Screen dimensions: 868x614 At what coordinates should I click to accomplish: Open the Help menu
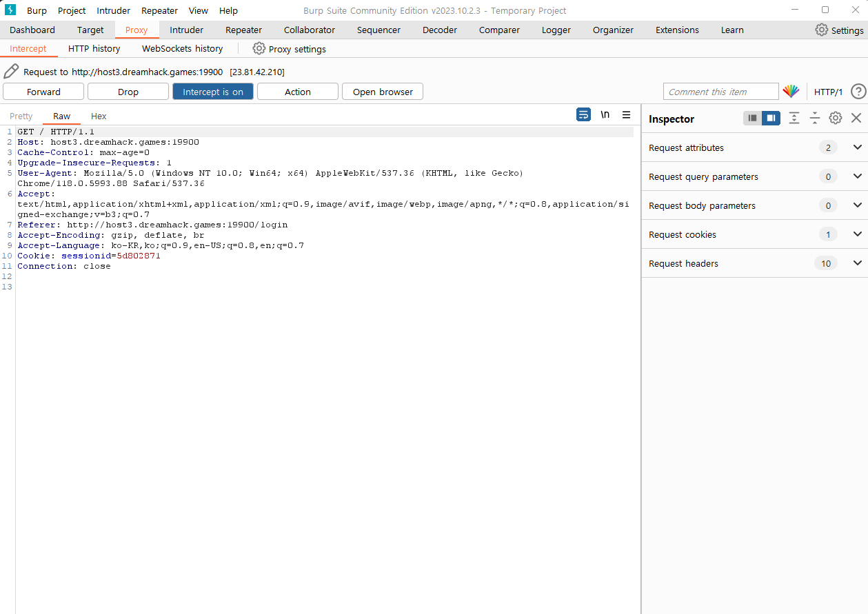click(x=228, y=10)
